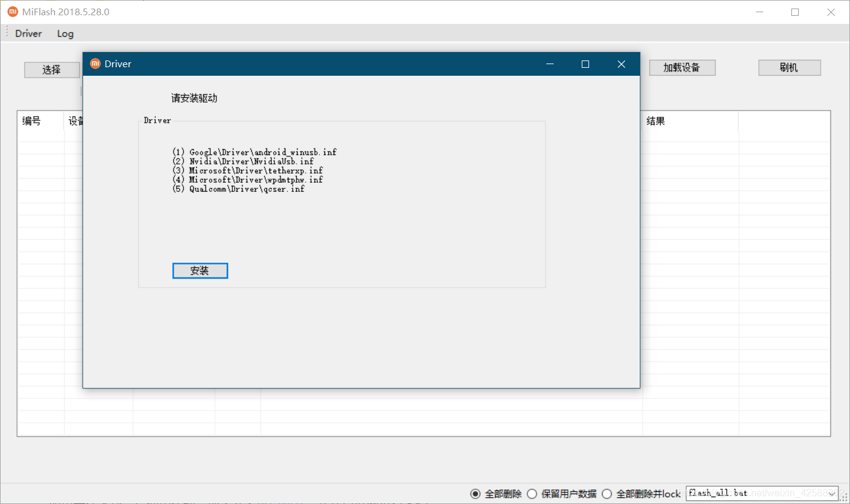Open the Driver menu in MiFlash
The width and height of the screenshot is (850, 504).
coord(29,34)
